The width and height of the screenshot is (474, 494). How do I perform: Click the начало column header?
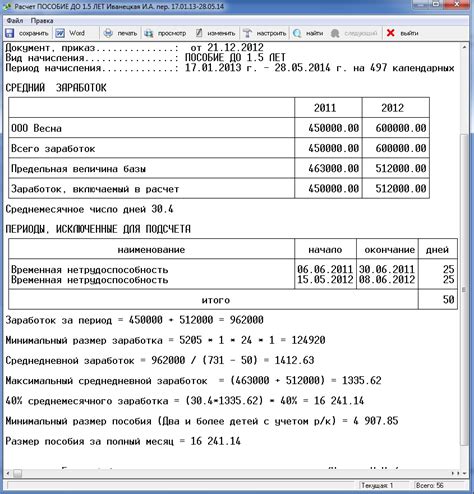(x=325, y=250)
